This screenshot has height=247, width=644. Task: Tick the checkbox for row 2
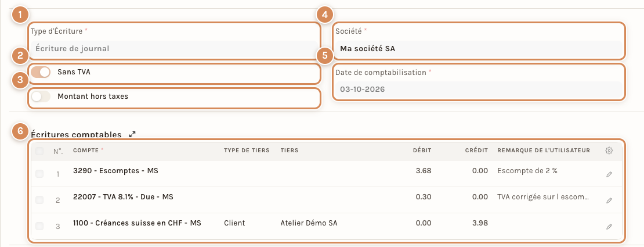click(x=39, y=200)
